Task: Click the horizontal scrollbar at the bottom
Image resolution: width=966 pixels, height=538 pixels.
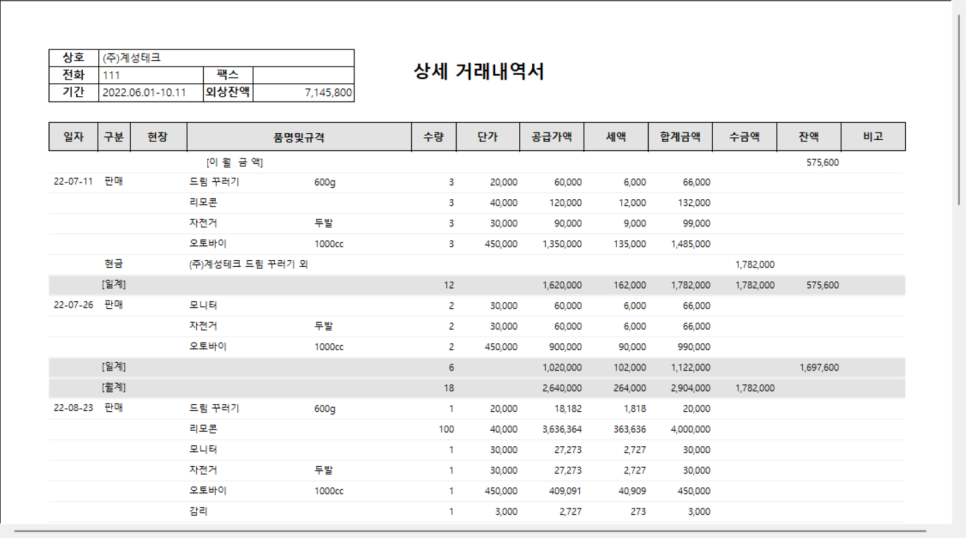Action: 470,530
